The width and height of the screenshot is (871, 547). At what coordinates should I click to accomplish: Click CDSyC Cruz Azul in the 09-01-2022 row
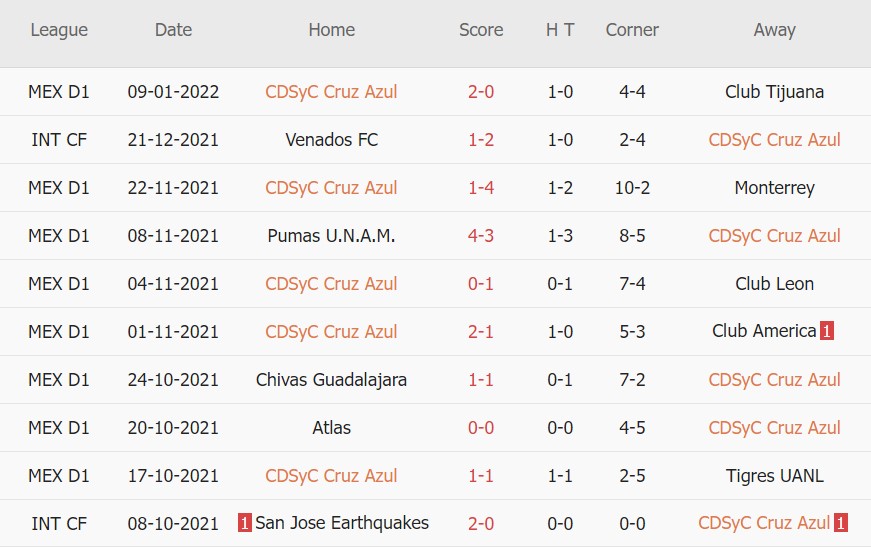coord(332,92)
